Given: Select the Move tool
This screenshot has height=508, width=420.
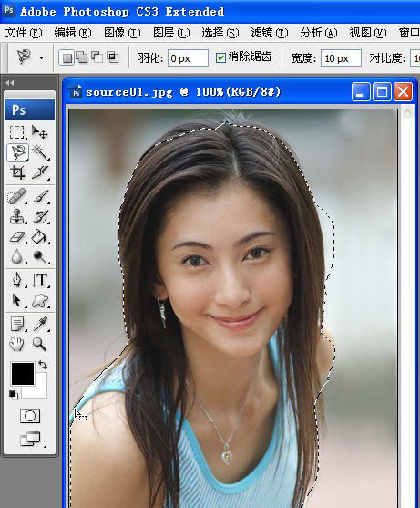Looking at the screenshot, I should 40,132.
